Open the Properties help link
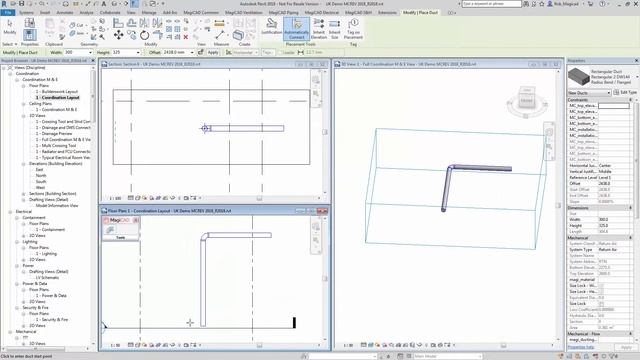This screenshot has width=640, height=360. point(581,347)
